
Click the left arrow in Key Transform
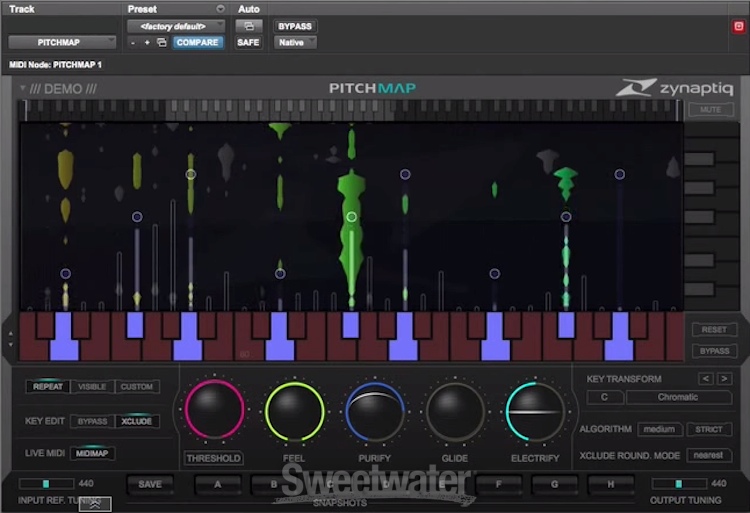[706, 379]
